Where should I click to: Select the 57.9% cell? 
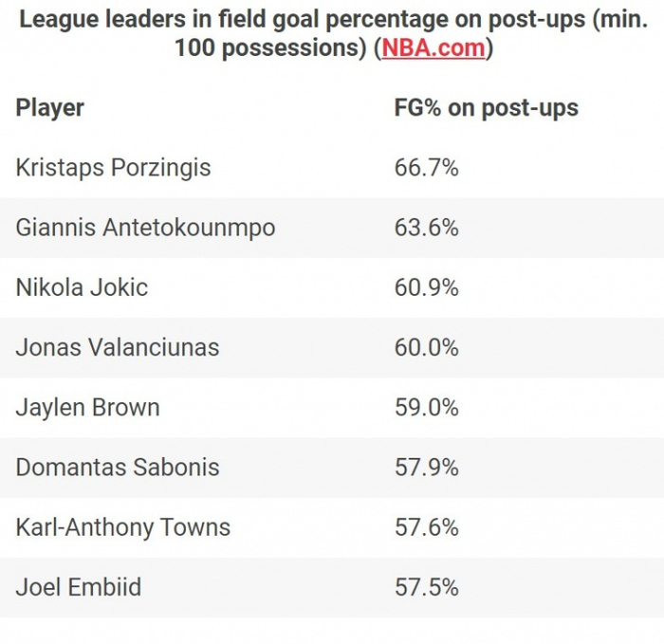426,468
